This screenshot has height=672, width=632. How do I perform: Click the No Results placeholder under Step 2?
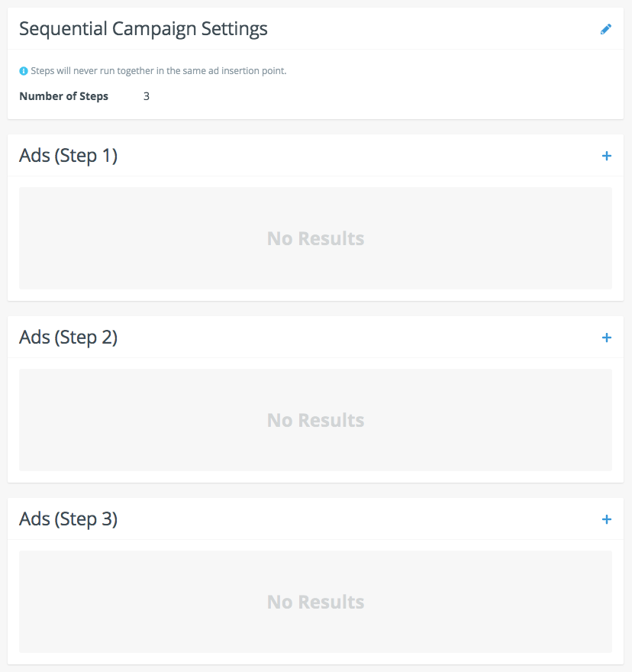point(315,420)
